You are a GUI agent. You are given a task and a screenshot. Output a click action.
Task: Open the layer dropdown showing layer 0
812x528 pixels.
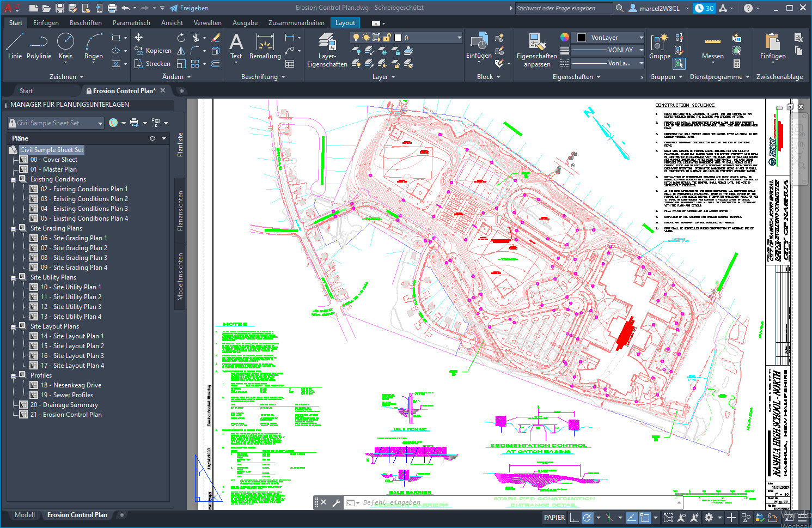click(459, 38)
